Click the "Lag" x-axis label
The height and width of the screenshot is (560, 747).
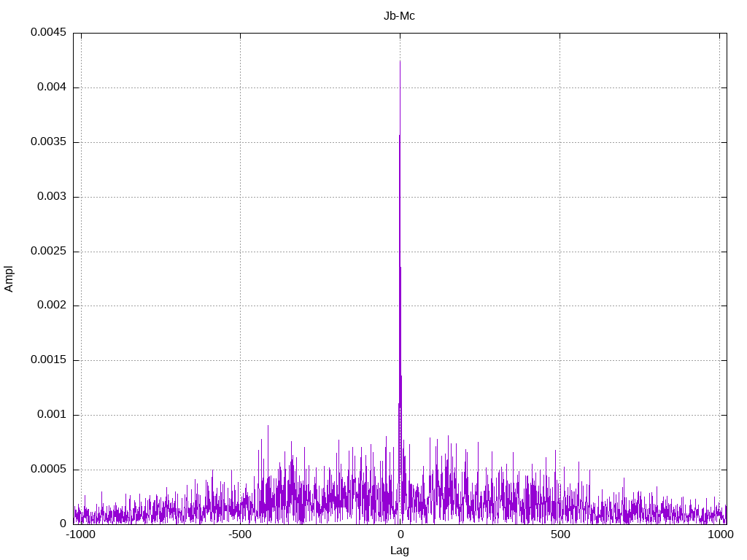coord(399,551)
